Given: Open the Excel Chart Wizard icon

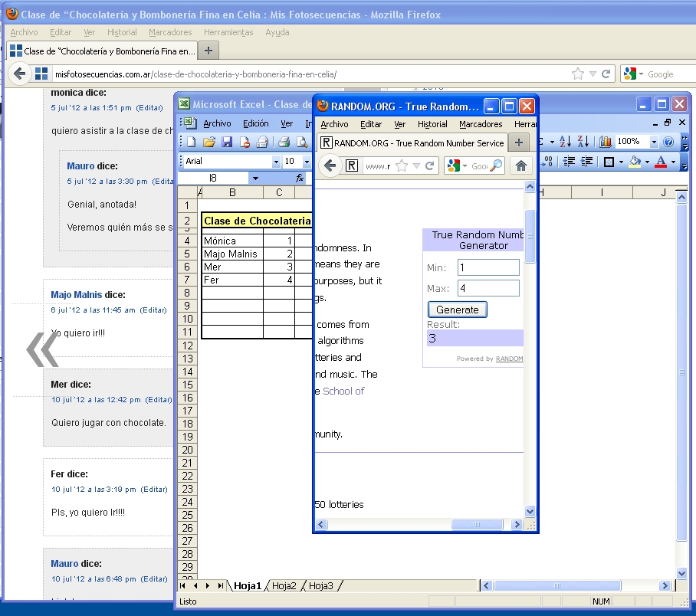Looking at the screenshot, I should (606, 142).
